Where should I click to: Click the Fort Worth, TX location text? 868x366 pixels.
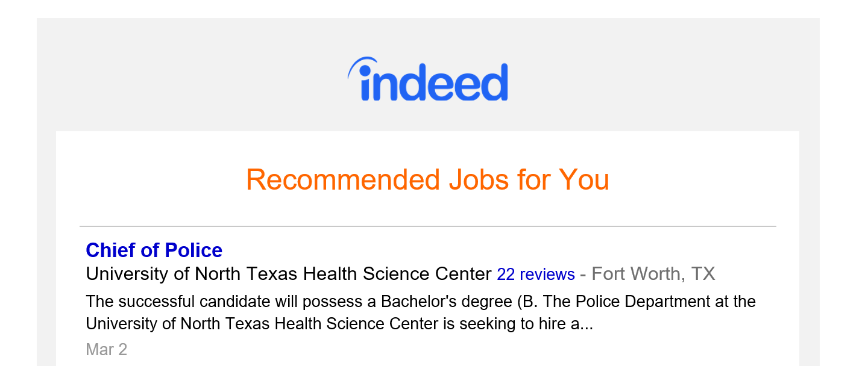point(653,274)
